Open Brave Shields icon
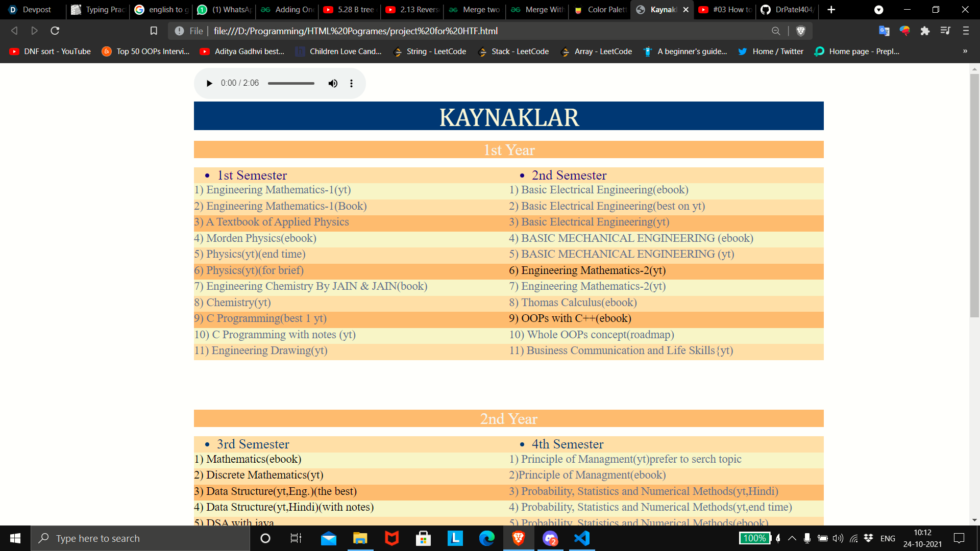 [x=800, y=31]
